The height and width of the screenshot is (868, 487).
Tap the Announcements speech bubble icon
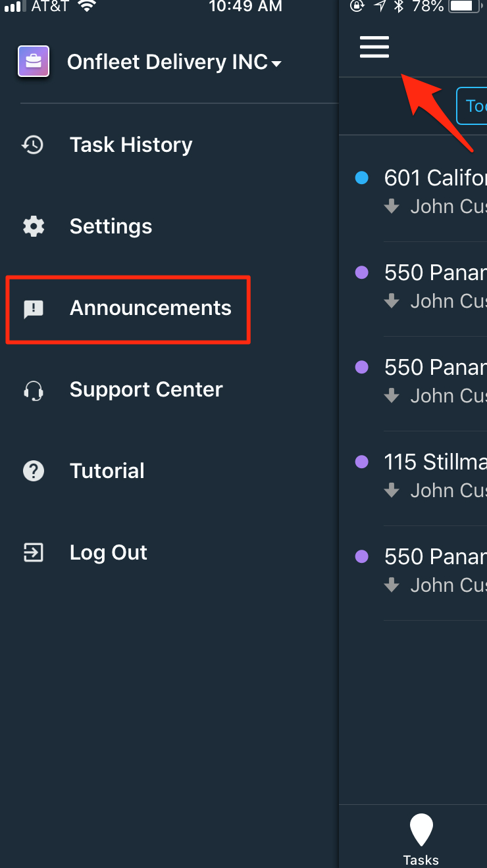coord(34,308)
